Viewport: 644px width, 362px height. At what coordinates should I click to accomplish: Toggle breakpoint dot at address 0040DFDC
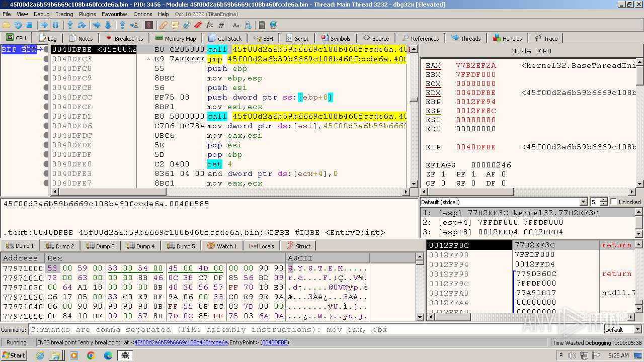pyautogui.click(x=46, y=135)
